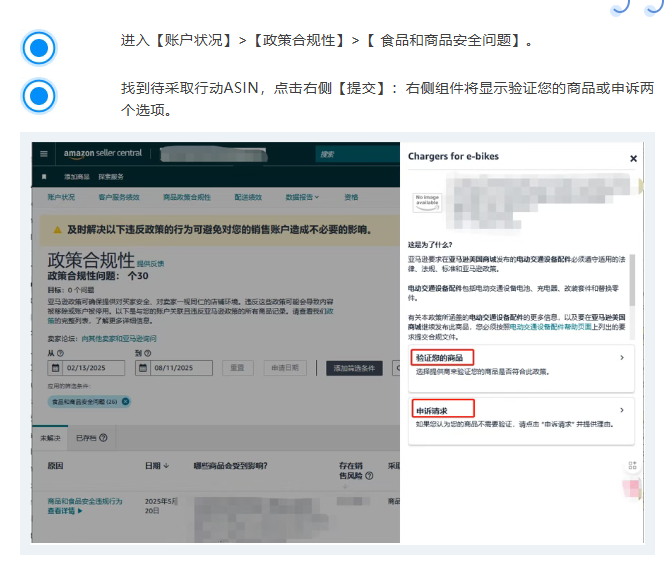Click 探索服务 in the top bar

[x=111, y=177]
